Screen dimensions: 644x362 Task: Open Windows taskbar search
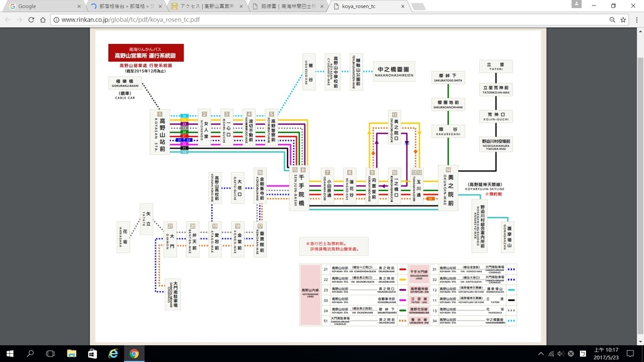[x=30, y=353]
